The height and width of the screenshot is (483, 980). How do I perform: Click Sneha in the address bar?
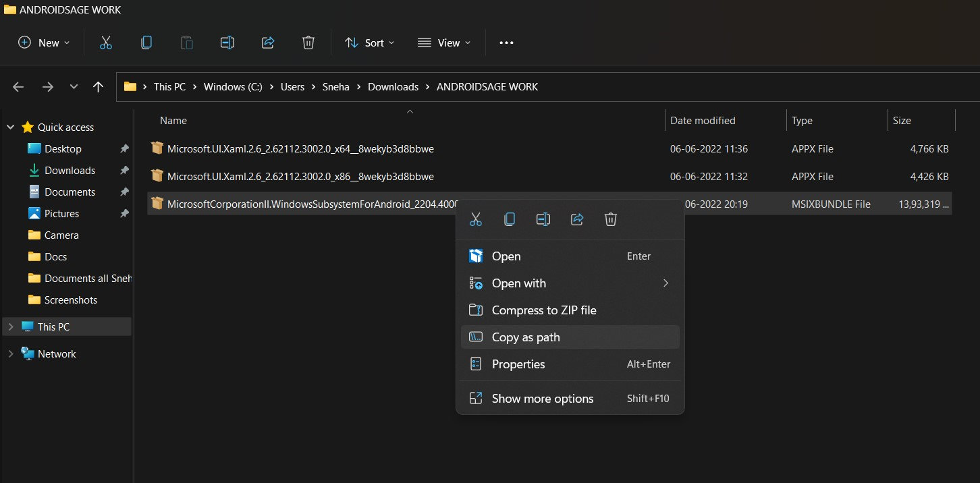click(336, 87)
